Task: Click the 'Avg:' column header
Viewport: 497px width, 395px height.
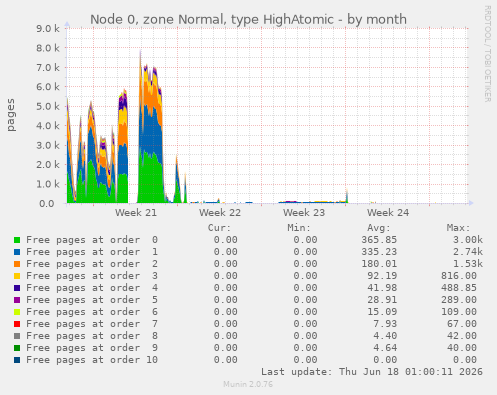Action: pyautogui.click(x=379, y=228)
